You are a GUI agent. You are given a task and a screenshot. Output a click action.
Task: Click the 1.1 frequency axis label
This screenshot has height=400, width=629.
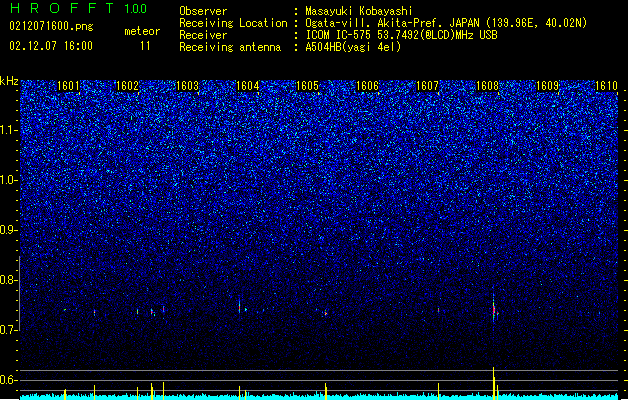tap(9, 130)
